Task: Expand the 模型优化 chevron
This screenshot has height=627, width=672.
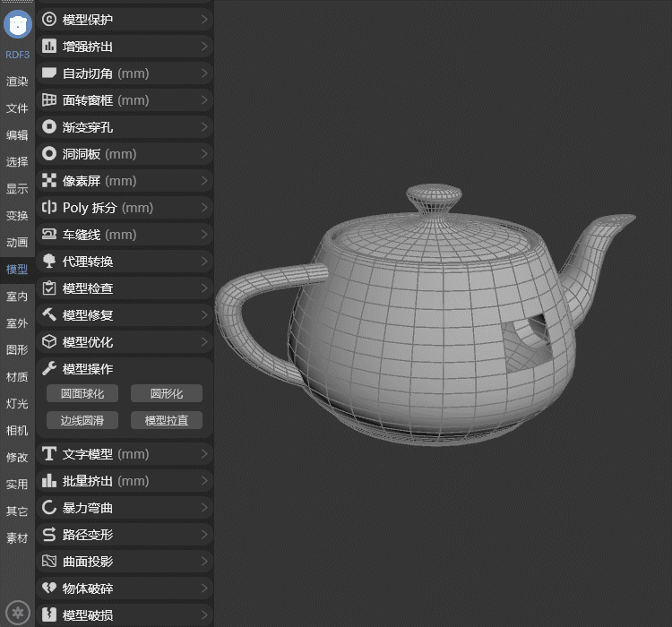Action: pyautogui.click(x=204, y=342)
